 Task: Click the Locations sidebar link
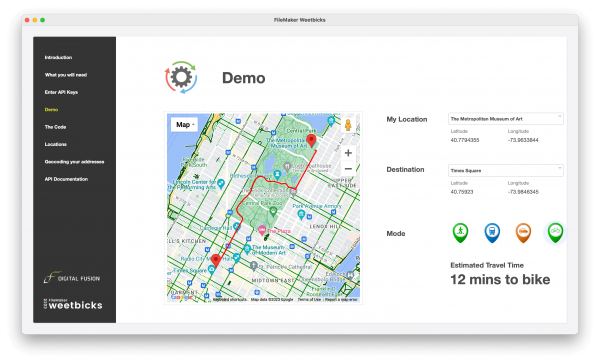pyautogui.click(x=55, y=144)
